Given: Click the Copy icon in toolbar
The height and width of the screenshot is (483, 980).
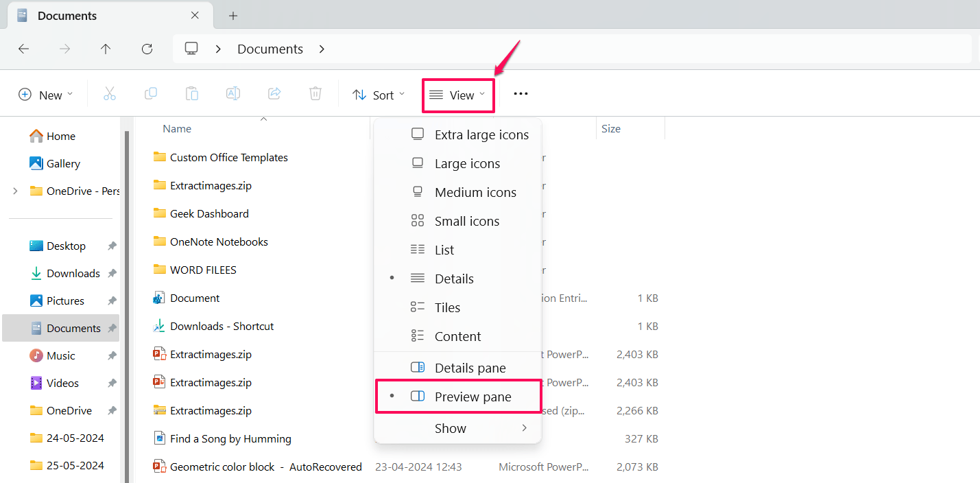Looking at the screenshot, I should (151, 95).
